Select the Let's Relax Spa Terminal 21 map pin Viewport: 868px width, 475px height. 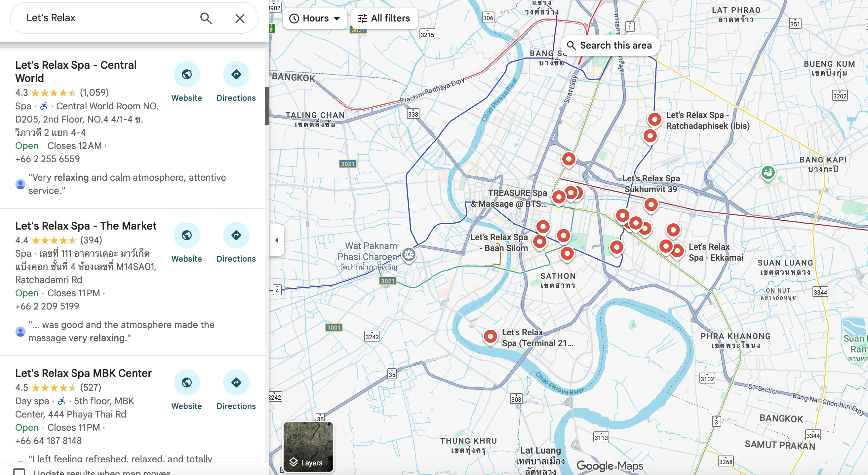tap(490, 336)
